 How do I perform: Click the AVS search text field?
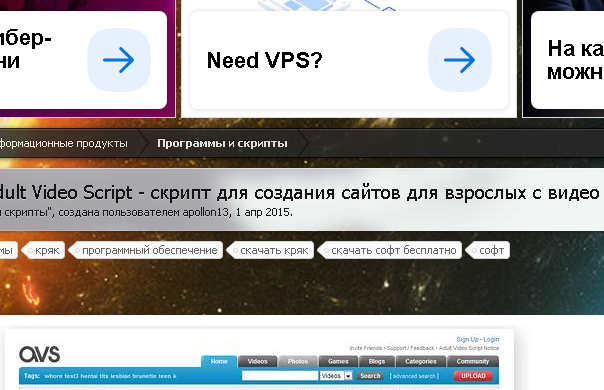coord(280,376)
